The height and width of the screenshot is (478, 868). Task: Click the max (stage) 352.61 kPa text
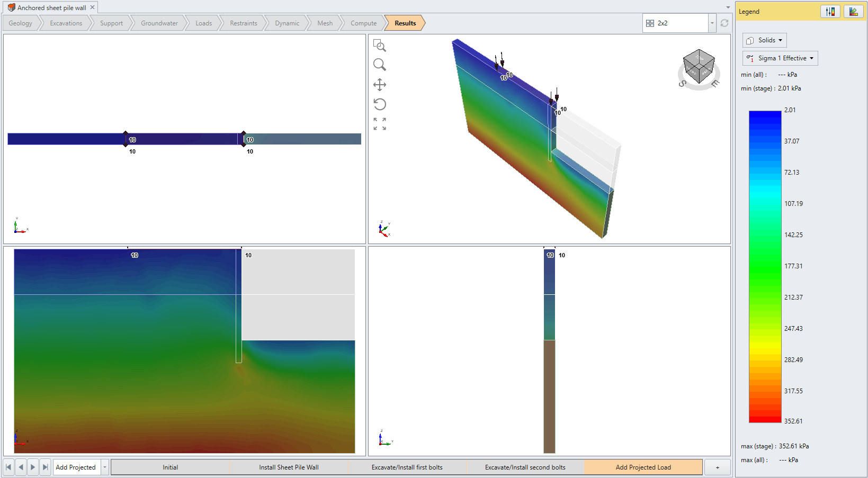point(775,446)
